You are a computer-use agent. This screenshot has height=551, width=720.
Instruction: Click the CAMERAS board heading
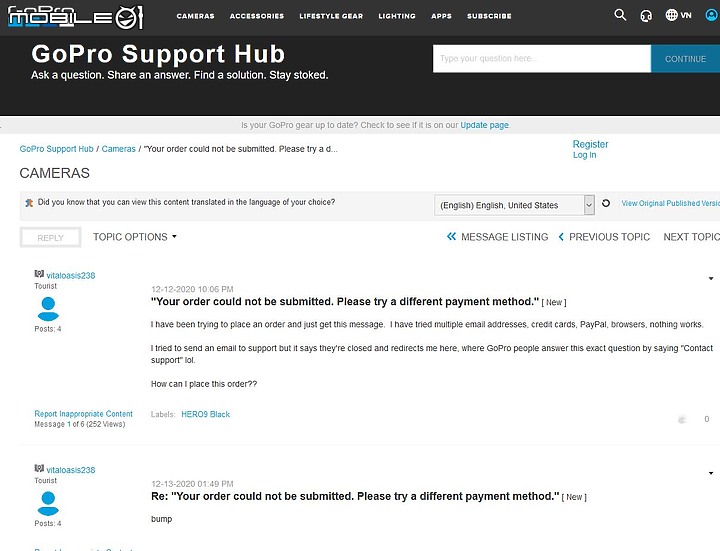point(54,173)
